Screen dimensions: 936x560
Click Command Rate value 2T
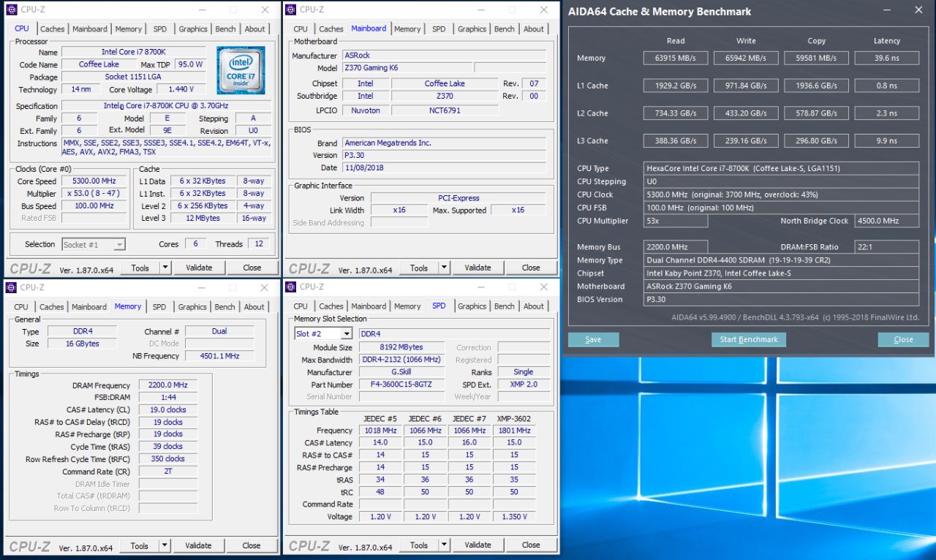(x=167, y=472)
